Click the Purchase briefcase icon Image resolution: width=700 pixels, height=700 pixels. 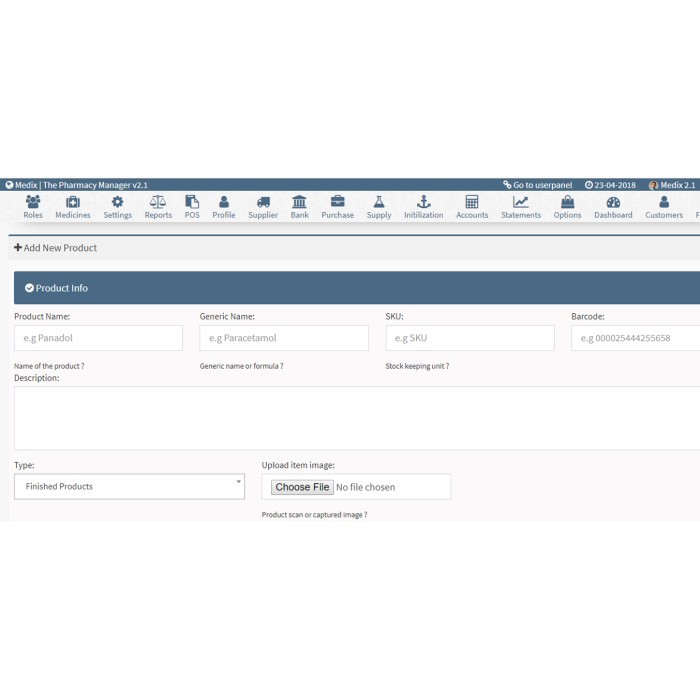point(337,202)
